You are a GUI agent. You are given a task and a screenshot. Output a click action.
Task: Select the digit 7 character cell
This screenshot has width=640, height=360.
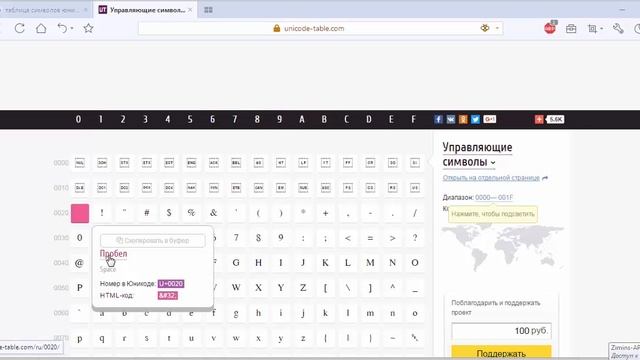pyautogui.click(x=236, y=238)
